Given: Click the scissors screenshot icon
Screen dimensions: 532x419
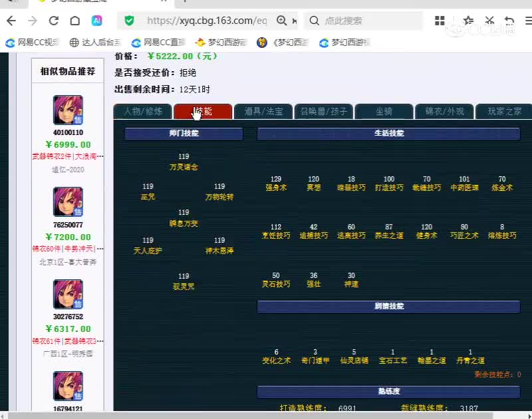Looking at the screenshot, I should pos(489,21).
